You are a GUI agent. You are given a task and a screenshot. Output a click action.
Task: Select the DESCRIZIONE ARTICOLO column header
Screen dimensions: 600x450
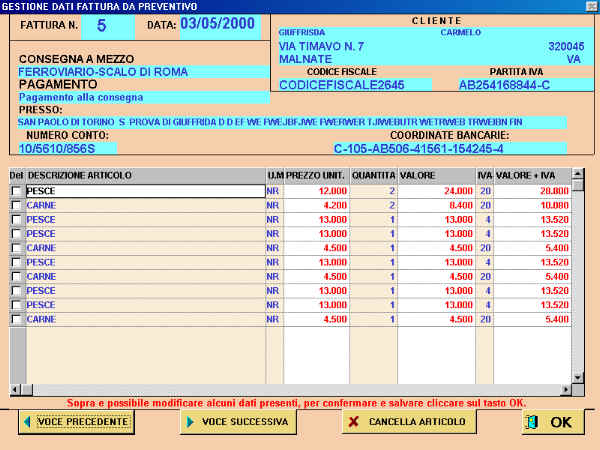click(x=144, y=175)
